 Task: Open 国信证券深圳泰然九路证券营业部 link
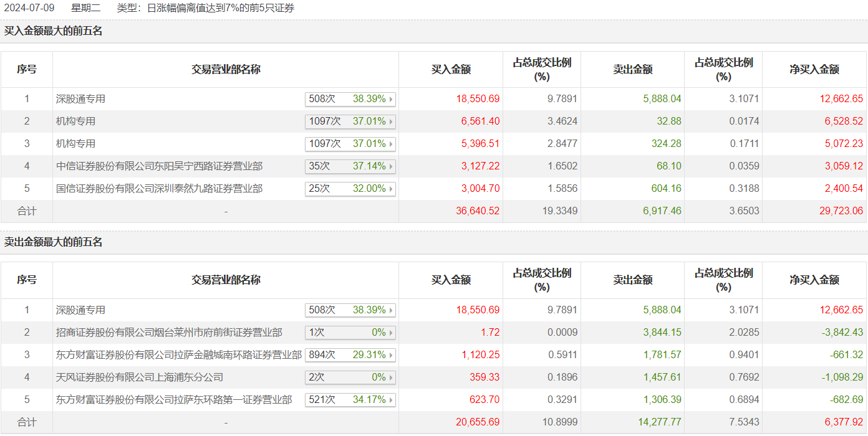click(159, 189)
